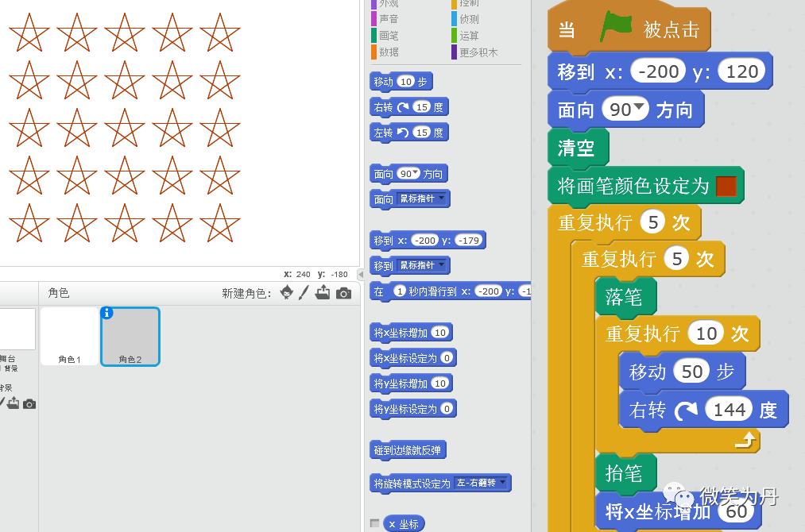Click the green flag in the hat block
Screen dimensions: 805x532
pyautogui.click(x=617, y=28)
